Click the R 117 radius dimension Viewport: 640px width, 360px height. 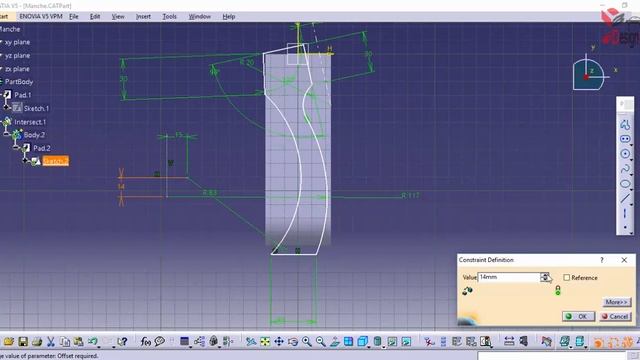tap(411, 196)
